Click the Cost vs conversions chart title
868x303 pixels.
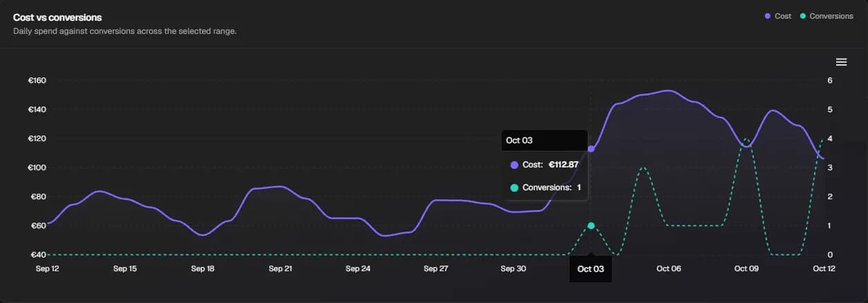click(57, 17)
